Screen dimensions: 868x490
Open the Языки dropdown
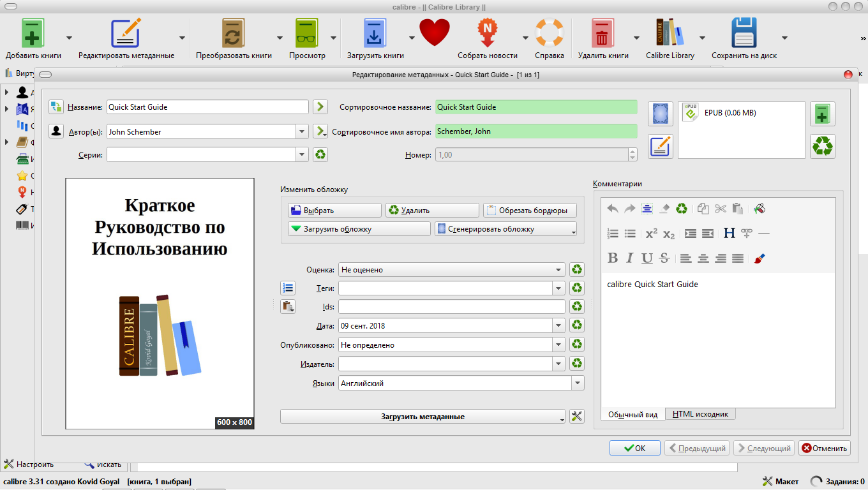pyautogui.click(x=577, y=383)
